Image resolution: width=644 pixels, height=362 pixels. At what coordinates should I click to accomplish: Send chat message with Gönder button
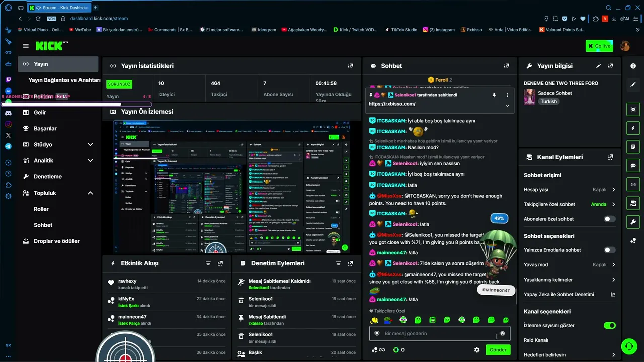[x=498, y=350]
